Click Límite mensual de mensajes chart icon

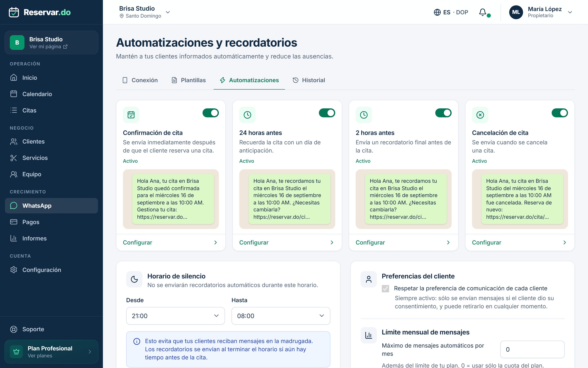(x=369, y=335)
